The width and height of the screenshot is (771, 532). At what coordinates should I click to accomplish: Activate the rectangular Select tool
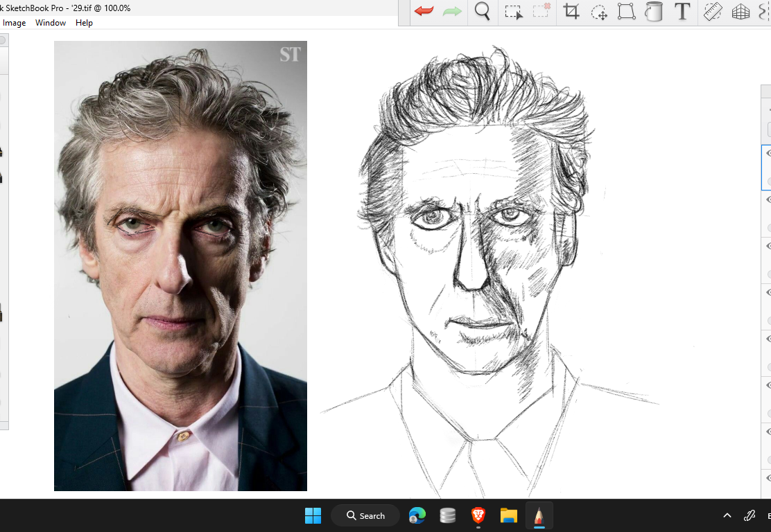(513, 12)
